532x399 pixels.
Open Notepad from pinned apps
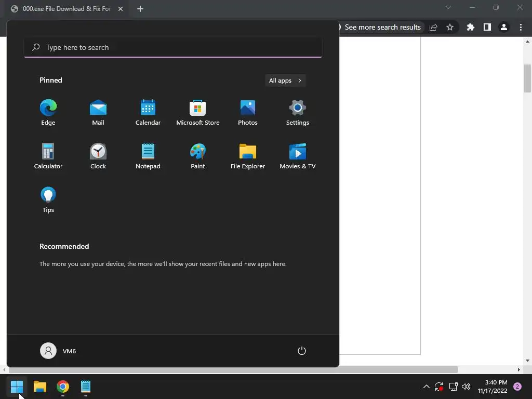148,156
